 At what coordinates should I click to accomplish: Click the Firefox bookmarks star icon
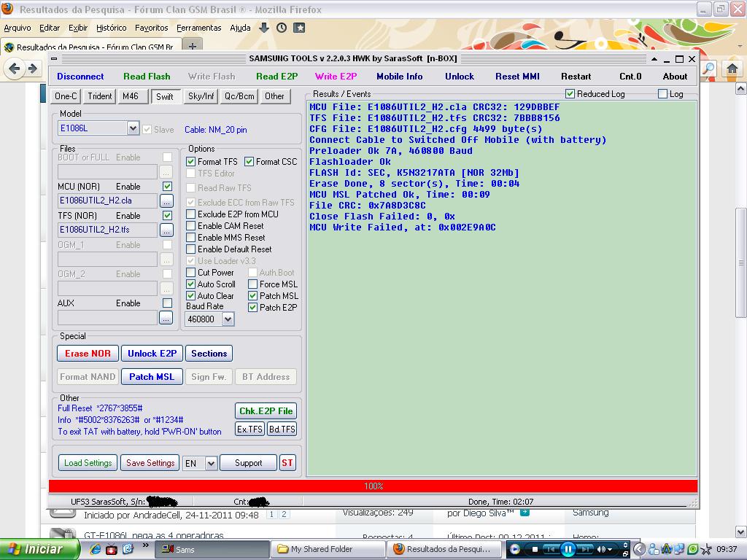(x=300, y=28)
